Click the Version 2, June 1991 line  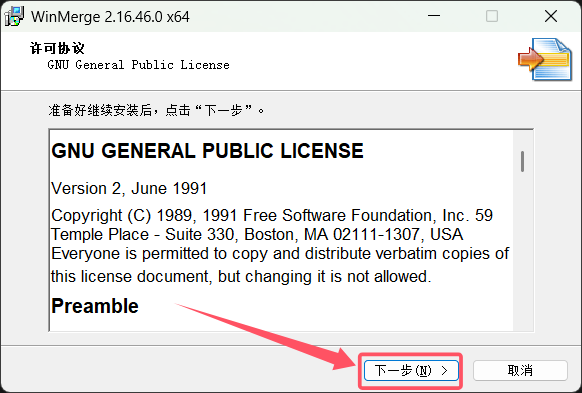(129, 189)
